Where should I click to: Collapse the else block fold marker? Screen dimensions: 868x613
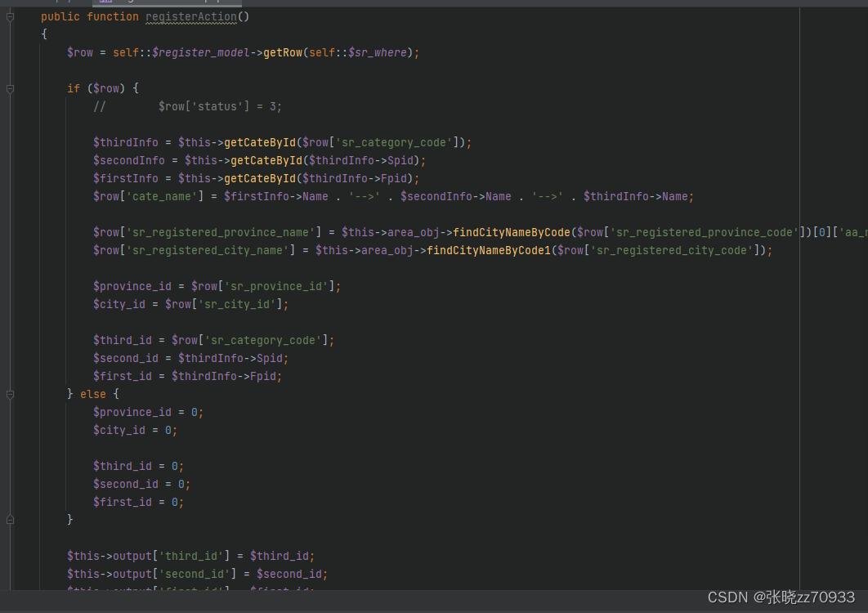pos(10,394)
